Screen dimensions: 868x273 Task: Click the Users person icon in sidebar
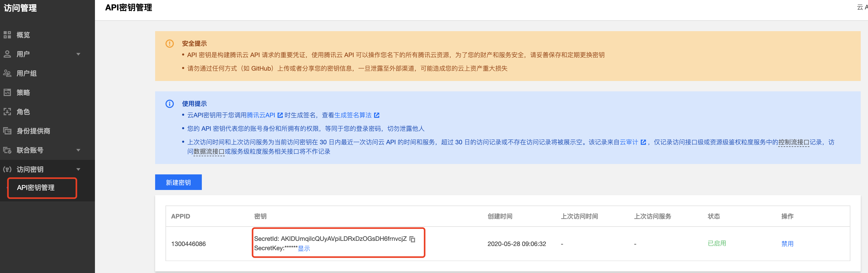7,54
